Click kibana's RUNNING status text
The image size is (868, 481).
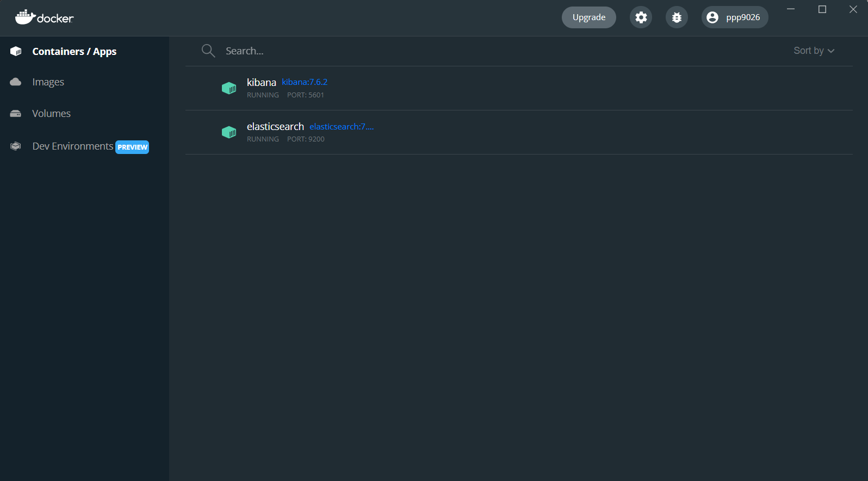263,95
